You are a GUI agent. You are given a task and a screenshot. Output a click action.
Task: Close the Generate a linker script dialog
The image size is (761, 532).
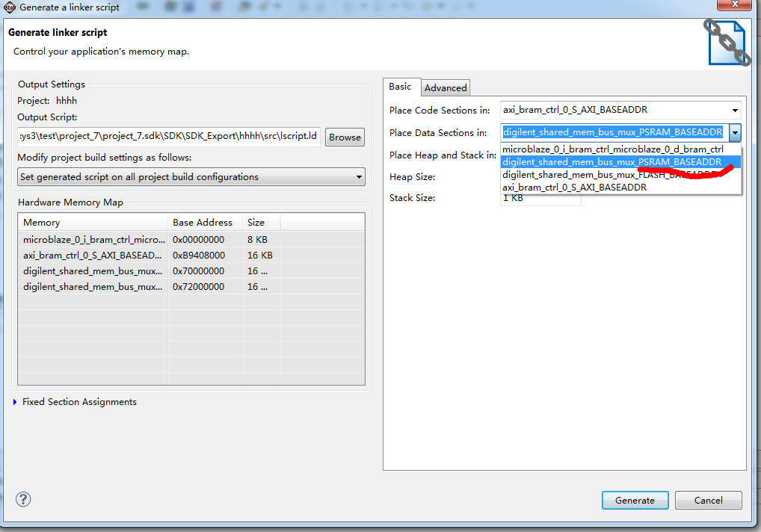pyautogui.click(x=735, y=4)
